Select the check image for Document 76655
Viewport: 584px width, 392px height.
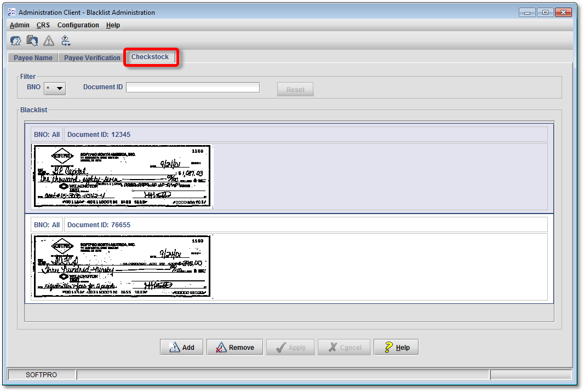pos(123,266)
